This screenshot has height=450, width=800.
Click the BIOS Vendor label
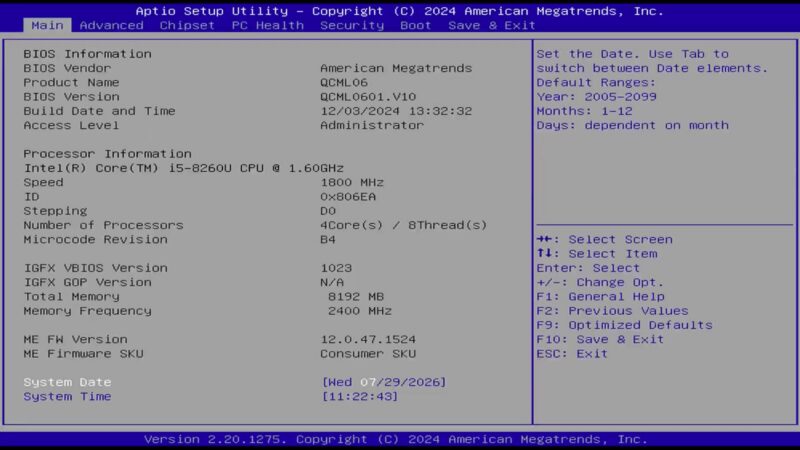click(67, 68)
